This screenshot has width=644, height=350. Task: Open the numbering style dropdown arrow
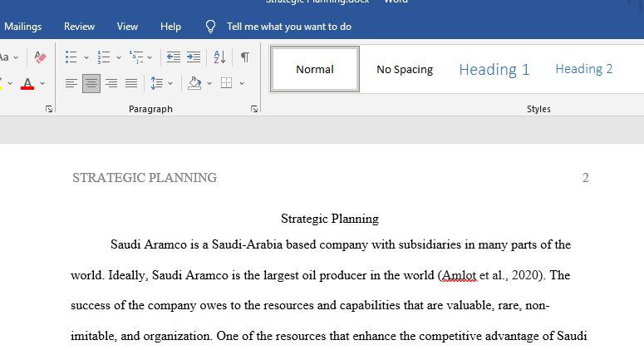pos(119,57)
